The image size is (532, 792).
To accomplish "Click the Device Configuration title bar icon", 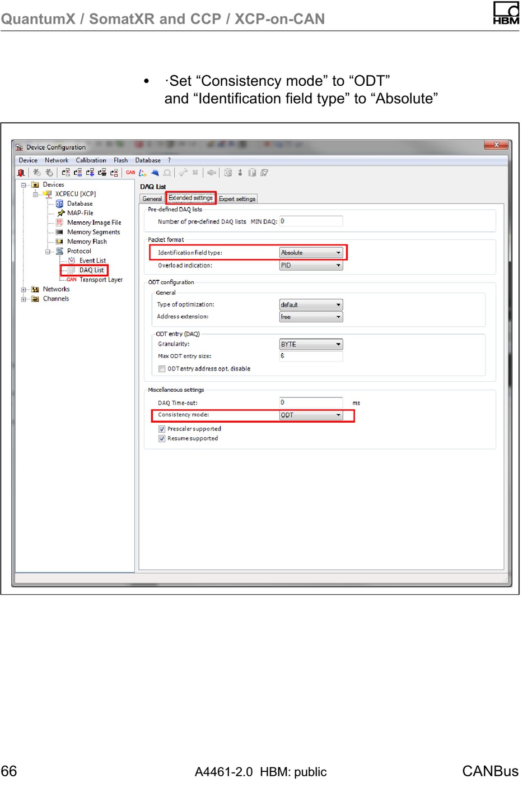I will 19,147.
